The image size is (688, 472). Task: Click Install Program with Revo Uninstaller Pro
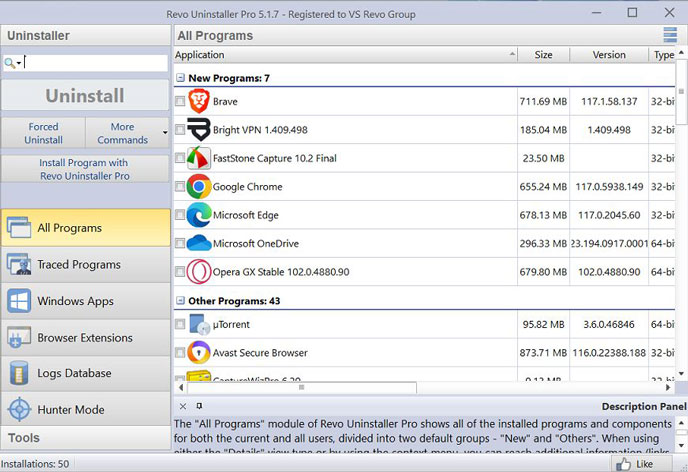click(85, 169)
